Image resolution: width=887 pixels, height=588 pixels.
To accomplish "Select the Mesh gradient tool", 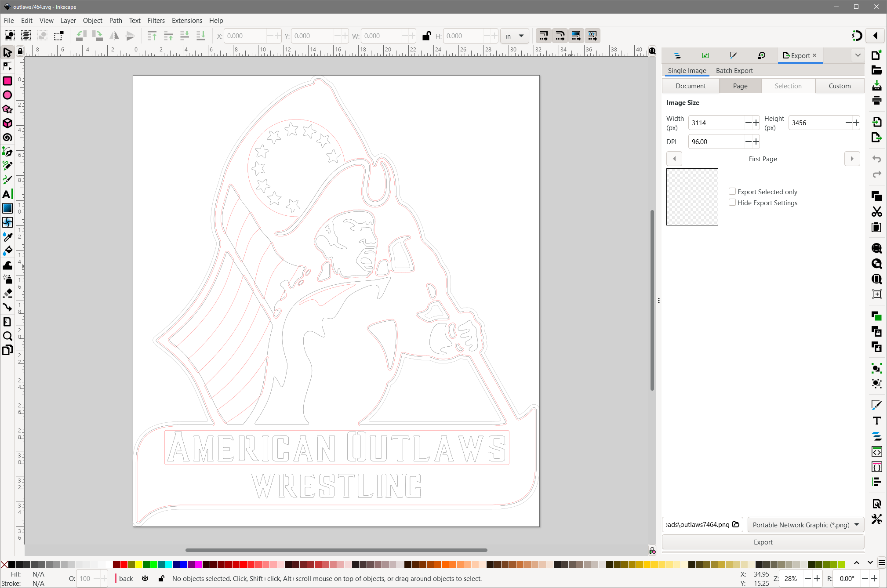I will click(x=7, y=222).
